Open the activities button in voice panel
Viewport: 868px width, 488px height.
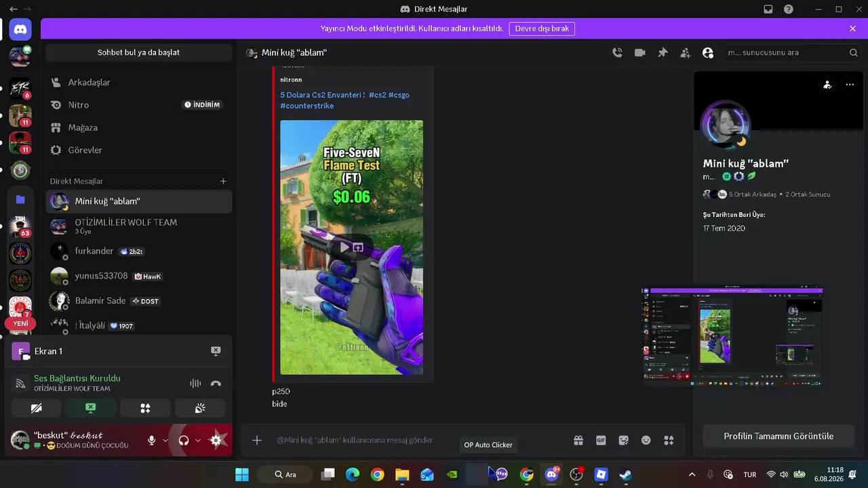tap(145, 408)
